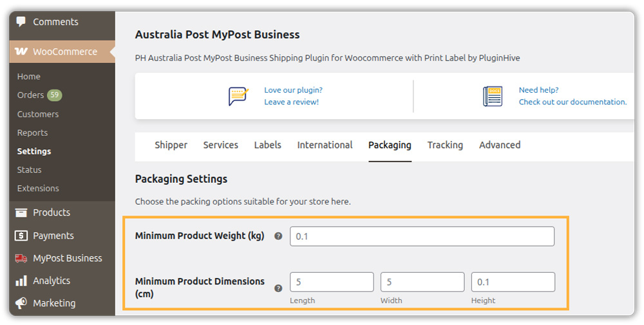Click the 'Minimum Product Dimensions (cm)' label

[200, 288]
